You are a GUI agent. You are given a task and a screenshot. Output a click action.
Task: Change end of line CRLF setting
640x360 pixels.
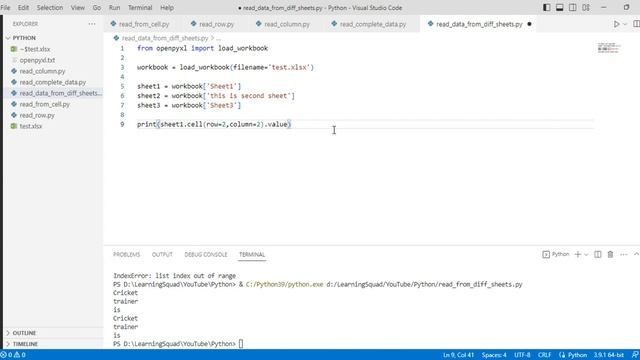tap(544, 355)
